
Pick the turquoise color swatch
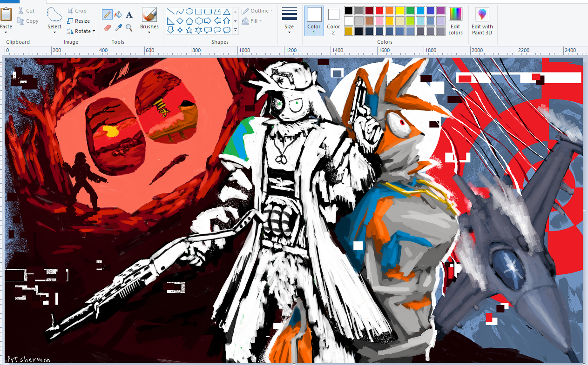[420, 11]
